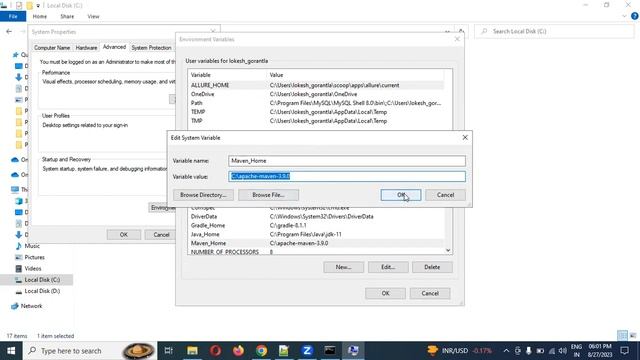640x360 pixels.
Task: Launch Firefox from taskbar
Action: [x=238, y=351]
